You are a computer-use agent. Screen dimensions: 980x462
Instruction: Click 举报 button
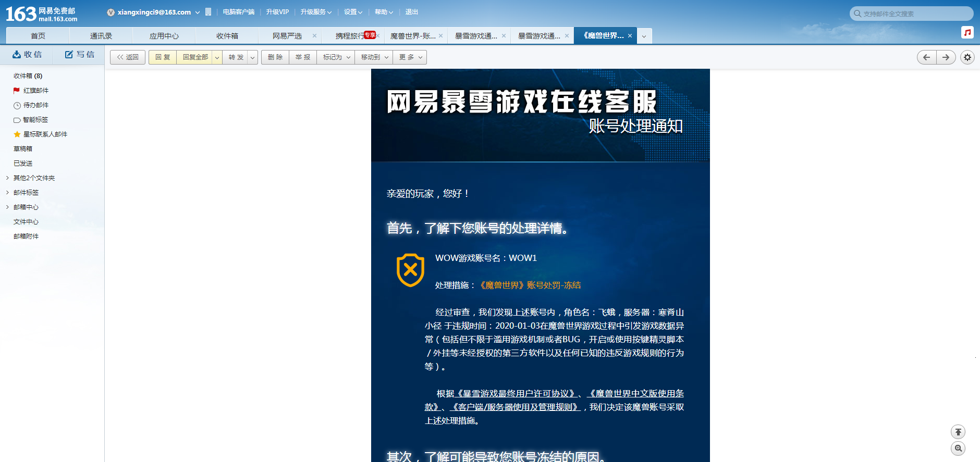pos(303,57)
